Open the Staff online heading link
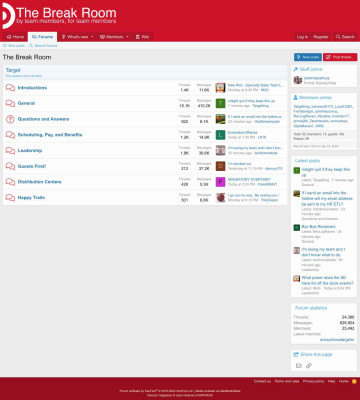This screenshot has width=360, height=400. coord(311,69)
